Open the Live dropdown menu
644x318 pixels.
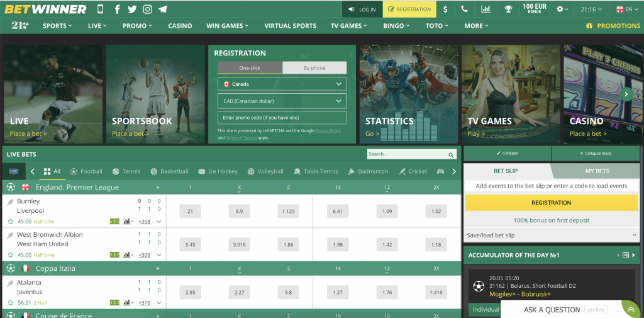point(97,26)
